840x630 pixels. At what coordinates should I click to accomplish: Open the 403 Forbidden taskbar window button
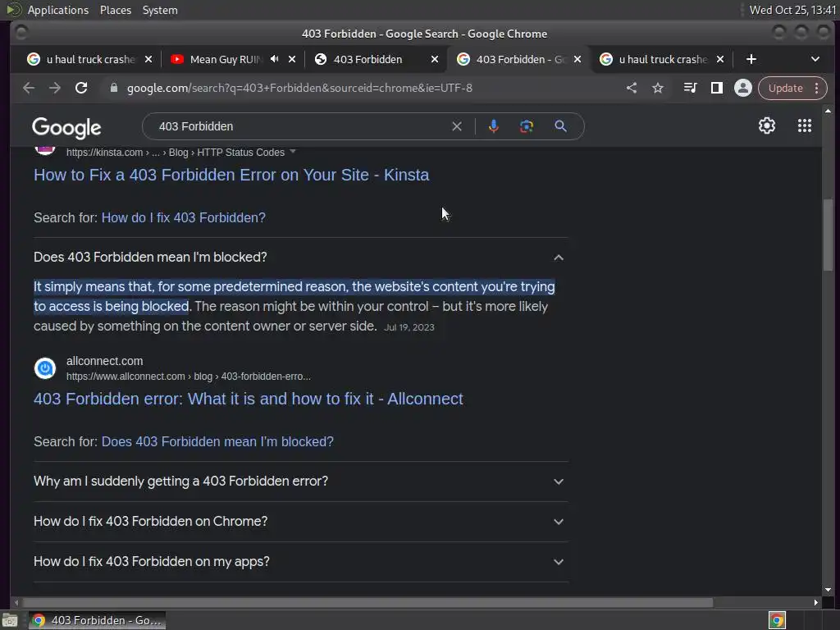(x=98, y=620)
